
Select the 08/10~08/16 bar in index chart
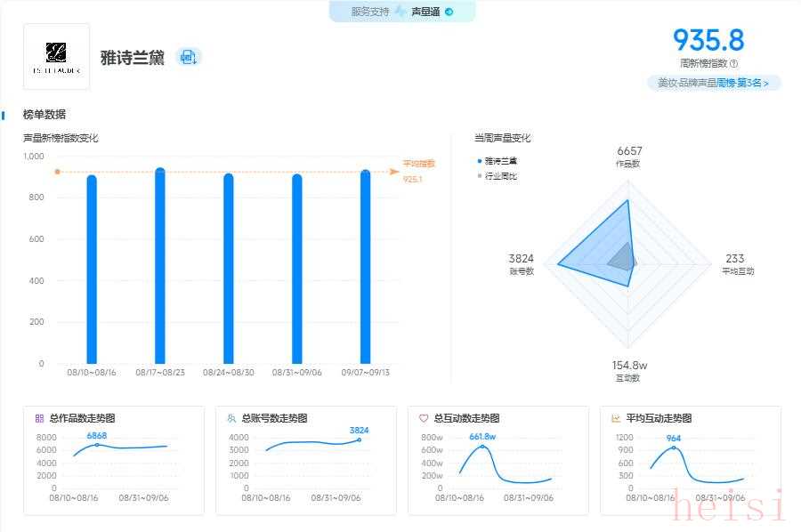[x=92, y=269]
